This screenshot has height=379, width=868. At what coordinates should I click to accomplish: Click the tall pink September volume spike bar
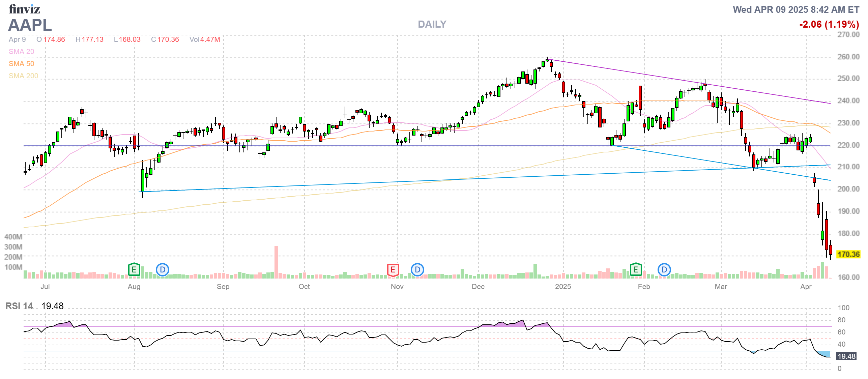tap(276, 262)
